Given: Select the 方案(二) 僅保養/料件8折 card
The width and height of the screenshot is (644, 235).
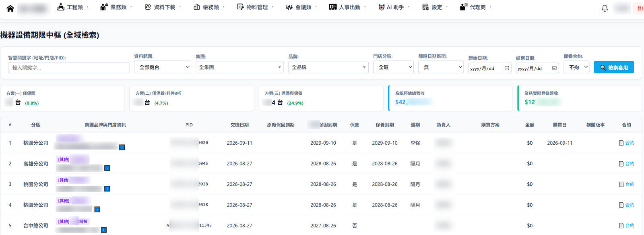Looking at the screenshot, I should [192, 98].
